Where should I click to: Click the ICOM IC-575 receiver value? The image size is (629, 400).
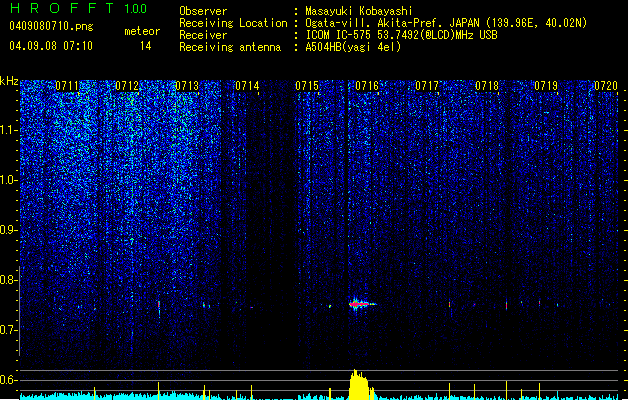(x=401, y=35)
